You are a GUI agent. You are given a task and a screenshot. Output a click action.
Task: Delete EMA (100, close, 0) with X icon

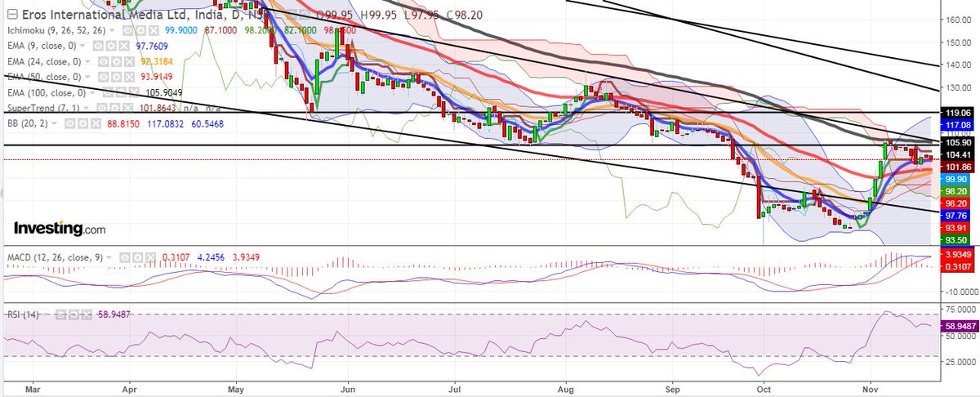[134, 92]
